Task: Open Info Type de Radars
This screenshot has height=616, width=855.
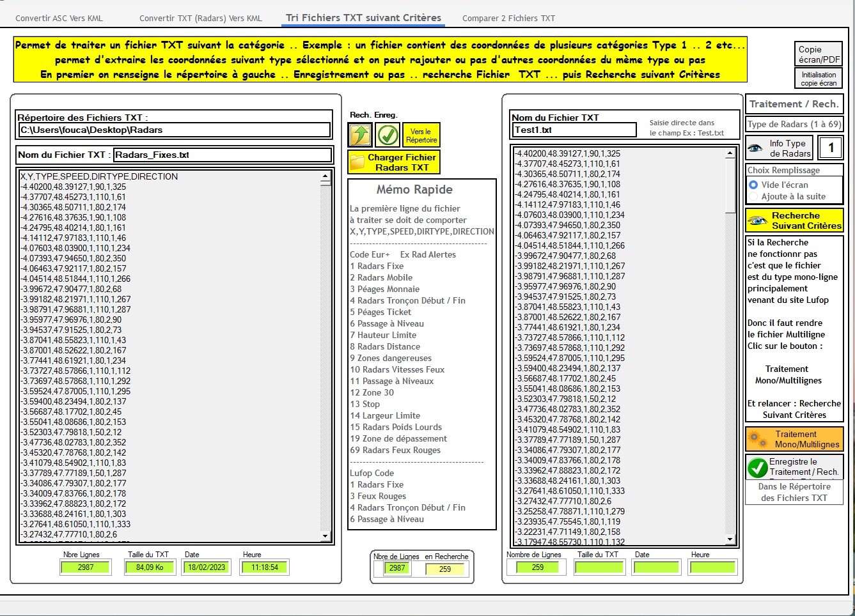Action: click(x=780, y=148)
